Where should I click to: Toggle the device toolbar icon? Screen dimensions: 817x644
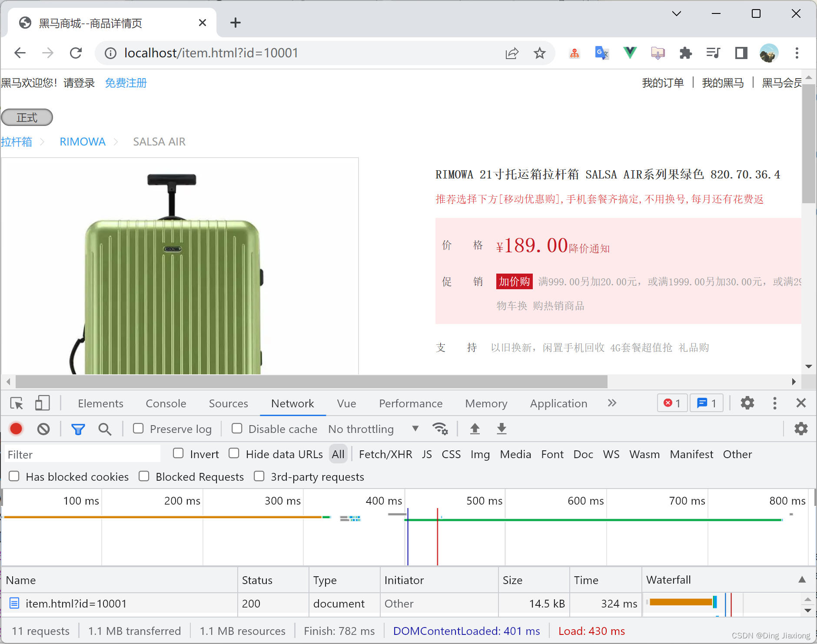tap(42, 403)
